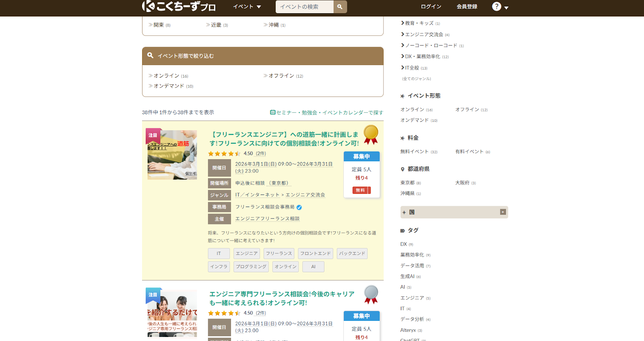Open the calendar icon next to セミナー・勉強会 link
The width and height of the screenshot is (644, 341).
tap(272, 113)
